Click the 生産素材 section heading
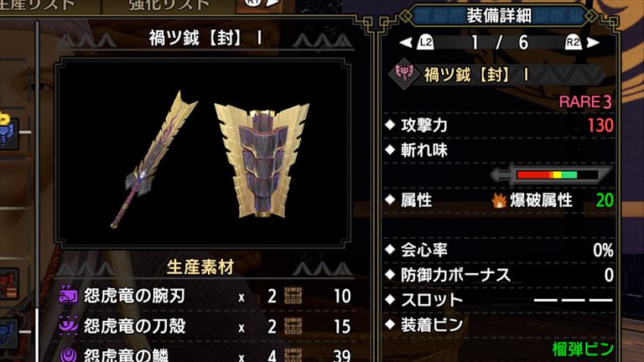Image resolution: width=644 pixels, height=362 pixels. coord(200,267)
